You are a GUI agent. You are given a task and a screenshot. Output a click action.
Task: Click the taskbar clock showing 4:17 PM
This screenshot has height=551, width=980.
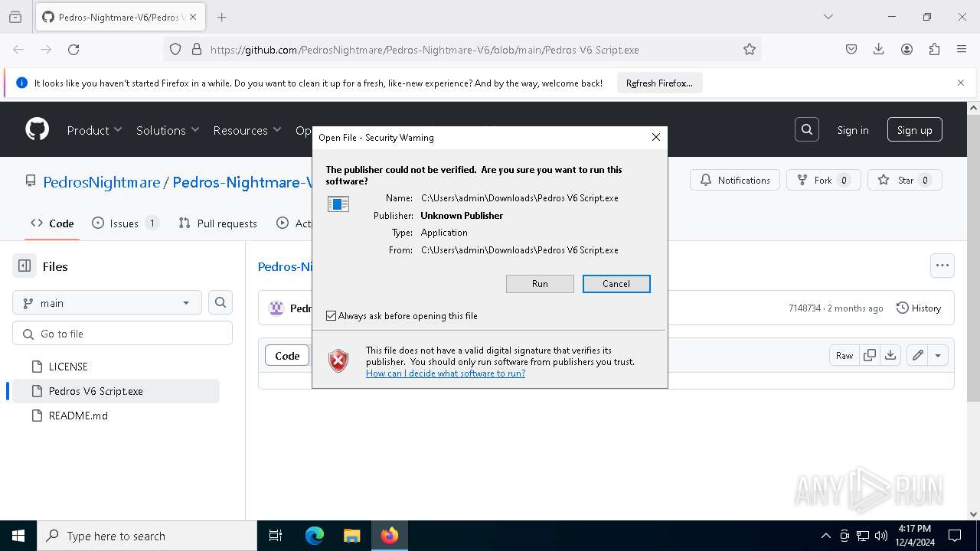pos(915,536)
